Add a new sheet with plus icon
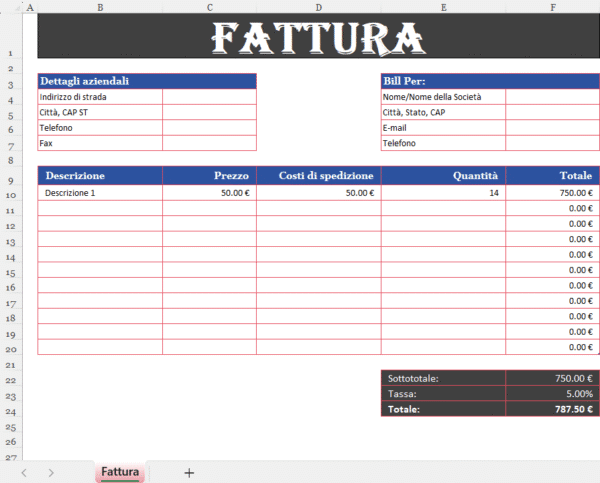 click(189, 473)
